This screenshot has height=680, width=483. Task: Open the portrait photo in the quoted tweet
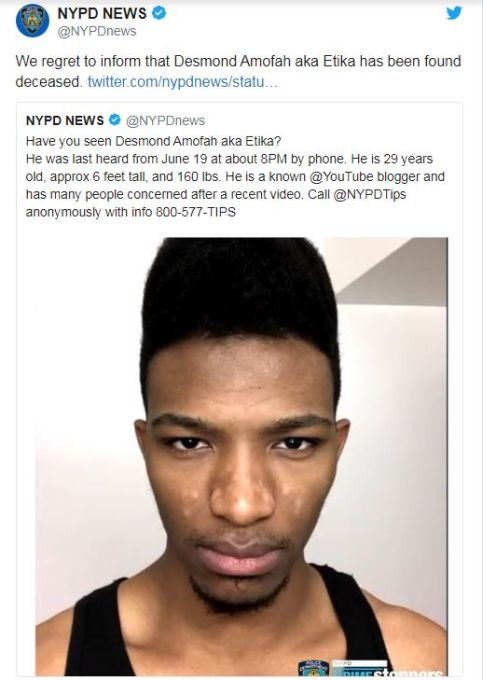point(242,456)
